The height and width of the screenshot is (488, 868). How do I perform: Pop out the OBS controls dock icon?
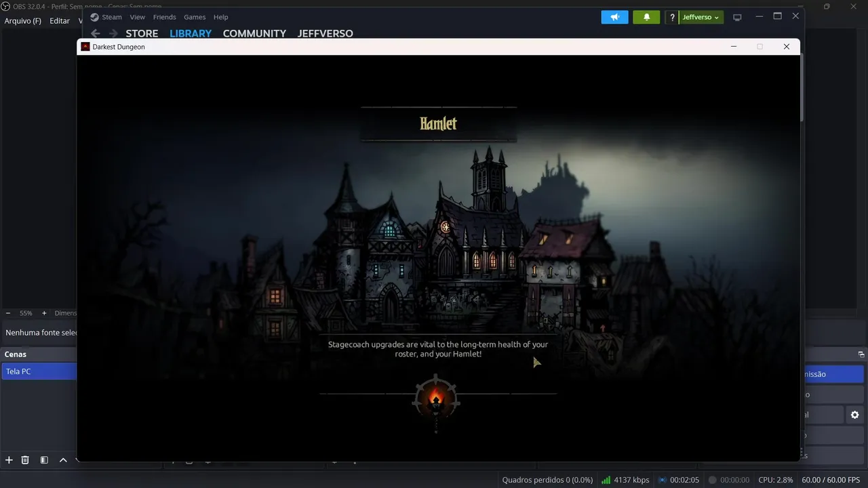tap(861, 354)
